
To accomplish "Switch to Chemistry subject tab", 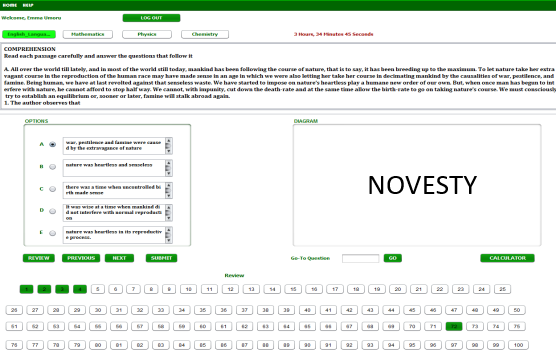I will click(x=205, y=34).
